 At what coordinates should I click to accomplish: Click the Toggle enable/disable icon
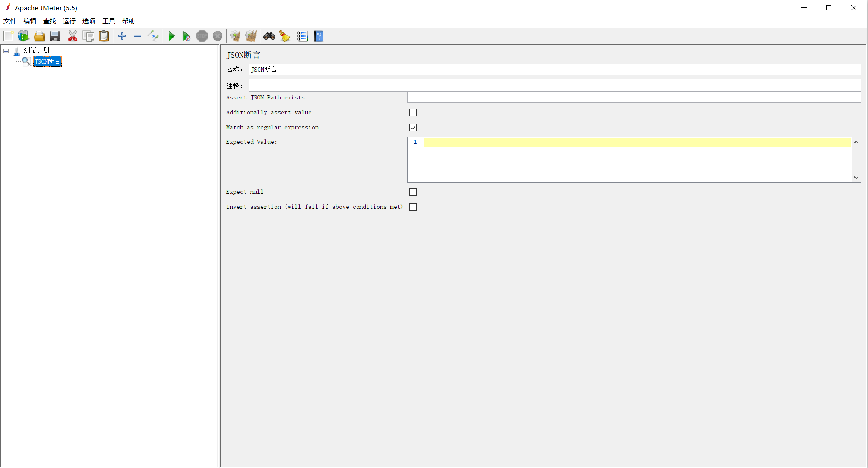pyautogui.click(x=153, y=36)
